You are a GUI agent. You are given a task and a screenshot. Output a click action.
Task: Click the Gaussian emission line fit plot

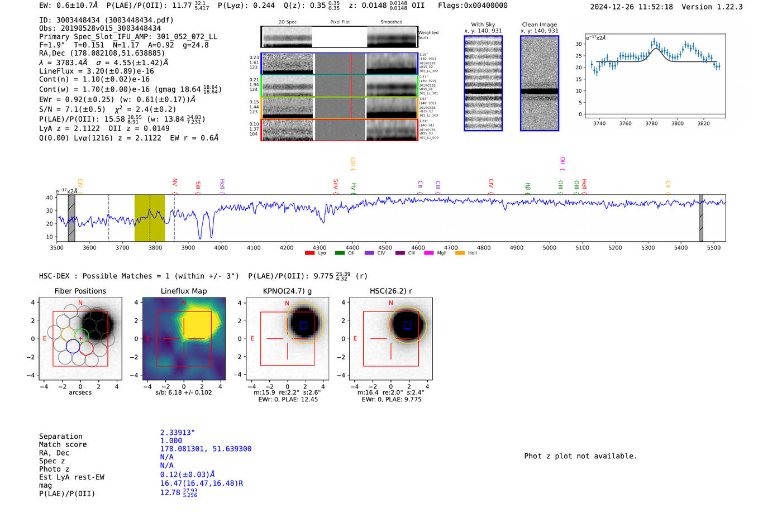pos(655,75)
